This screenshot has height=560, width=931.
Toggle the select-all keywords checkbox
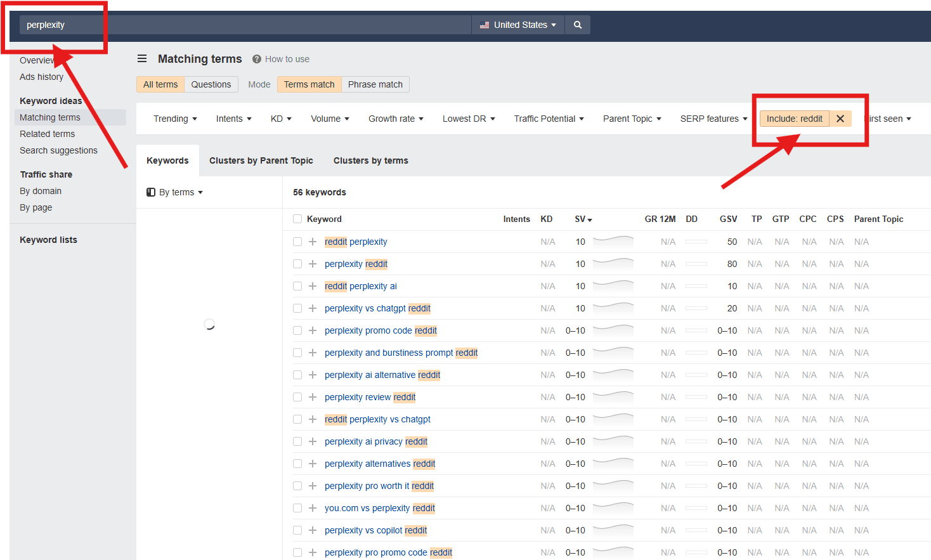pyautogui.click(x=297, y=219)
